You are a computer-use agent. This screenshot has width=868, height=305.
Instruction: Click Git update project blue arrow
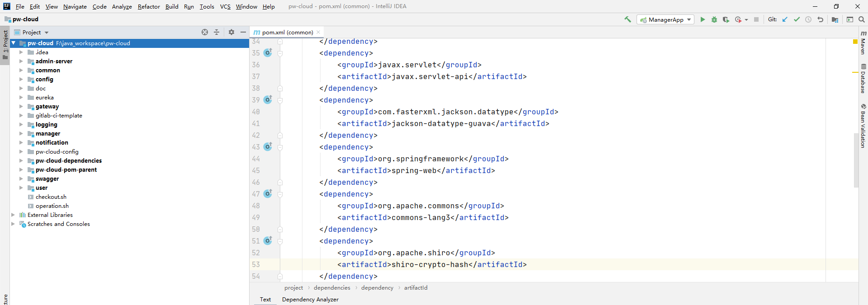785,19
